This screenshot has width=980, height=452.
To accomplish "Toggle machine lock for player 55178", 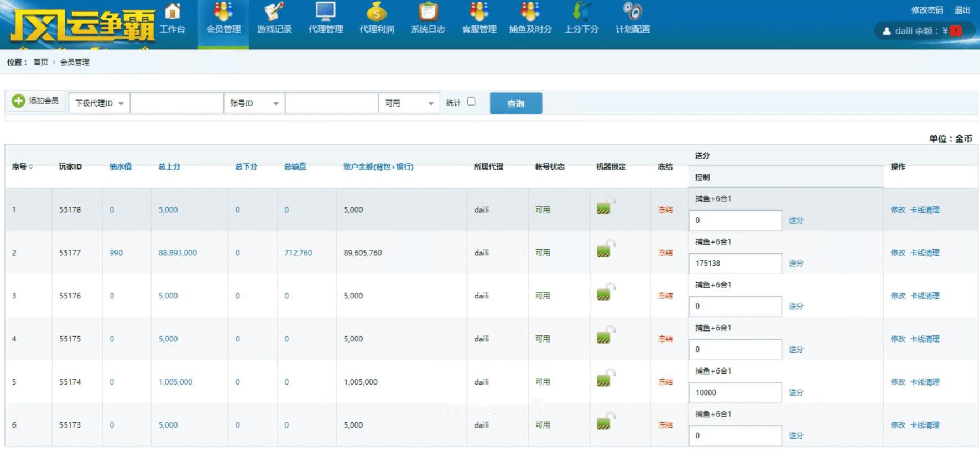I will (606, 207).
